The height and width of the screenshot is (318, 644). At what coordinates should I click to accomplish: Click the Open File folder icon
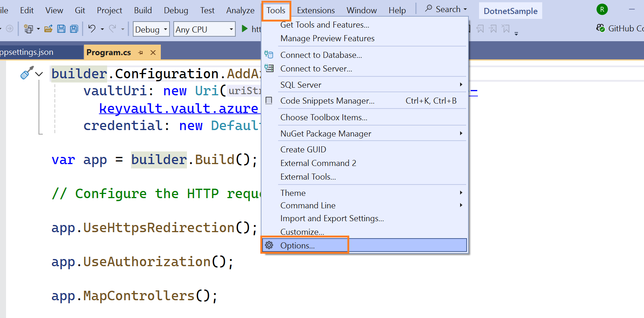coord(48,29)
